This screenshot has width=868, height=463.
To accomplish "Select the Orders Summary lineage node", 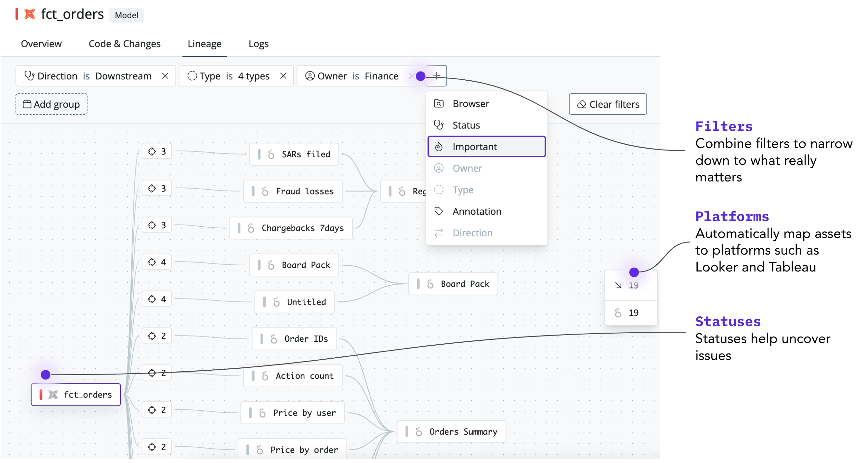I will point(451,431).
